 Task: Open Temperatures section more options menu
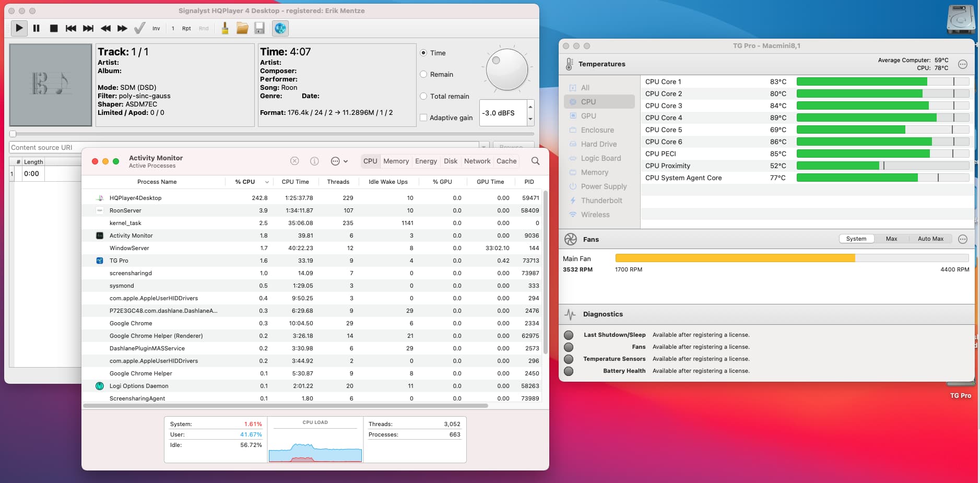[963, 64]
